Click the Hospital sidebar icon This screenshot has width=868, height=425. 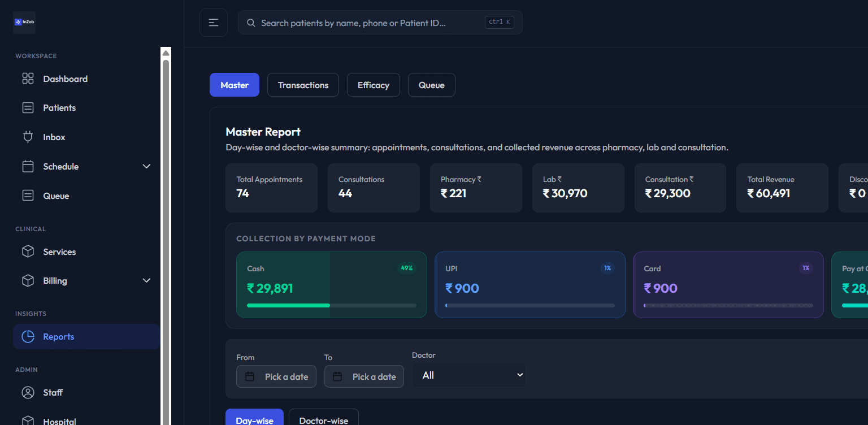pyautogui.click(x=28, y=420)
